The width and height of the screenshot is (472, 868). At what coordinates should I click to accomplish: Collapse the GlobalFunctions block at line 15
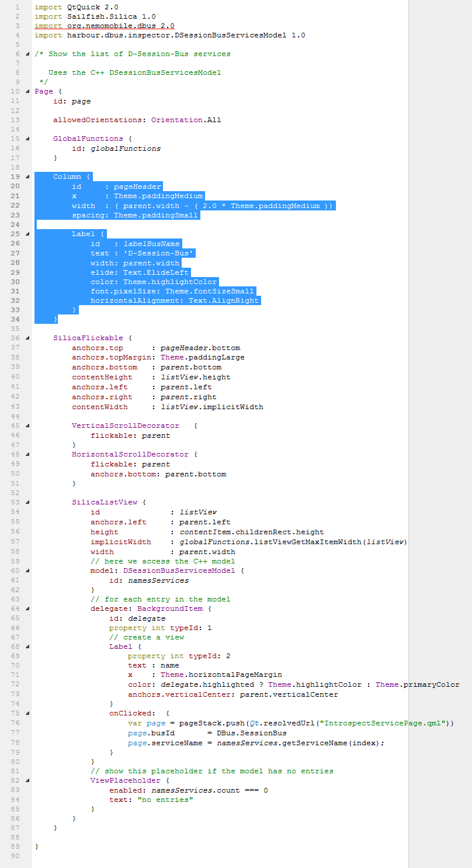click(x=27, y=139)
